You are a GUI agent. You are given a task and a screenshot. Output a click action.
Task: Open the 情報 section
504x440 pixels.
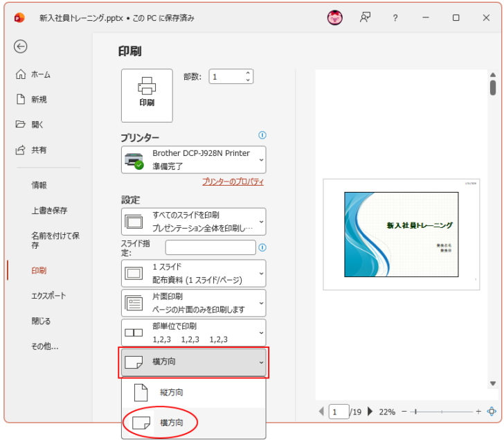[x=39, y=185]
